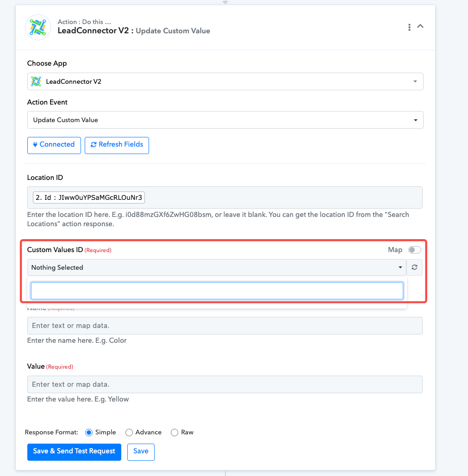Click the Connected button
Screen dimensions: 468x476
[54, 145]
